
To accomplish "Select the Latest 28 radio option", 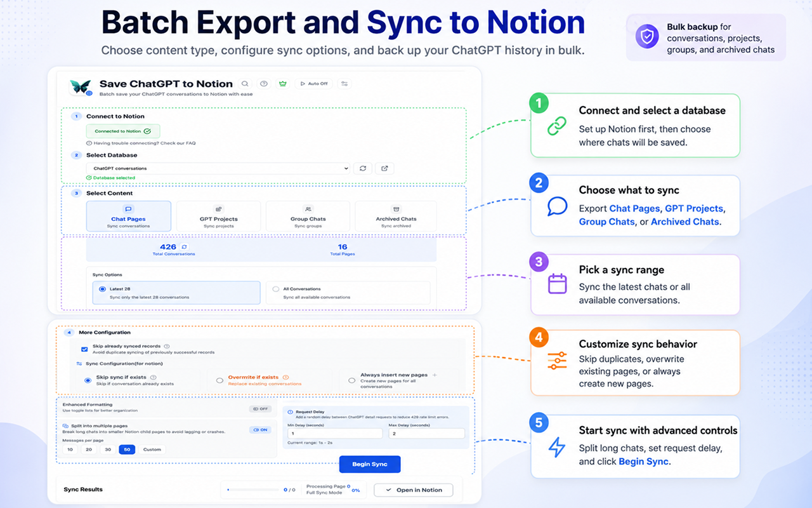I will (102, 289).
